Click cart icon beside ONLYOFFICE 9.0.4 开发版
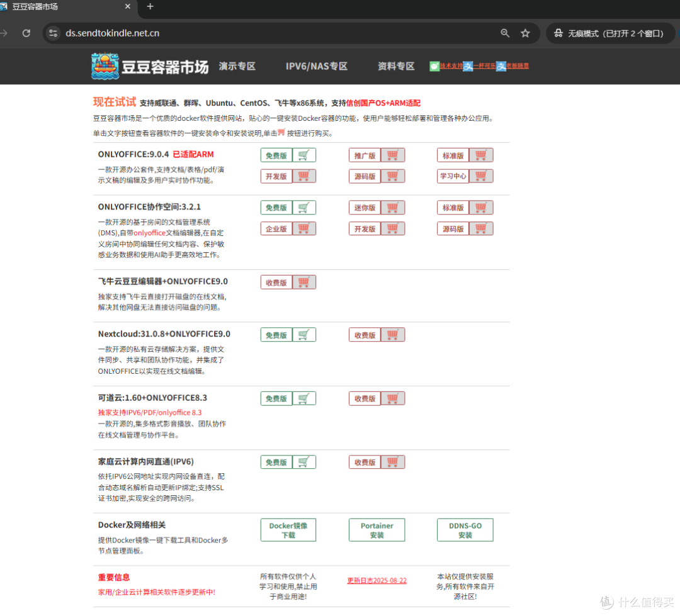The image size is (680, 616). coord(304,176)
